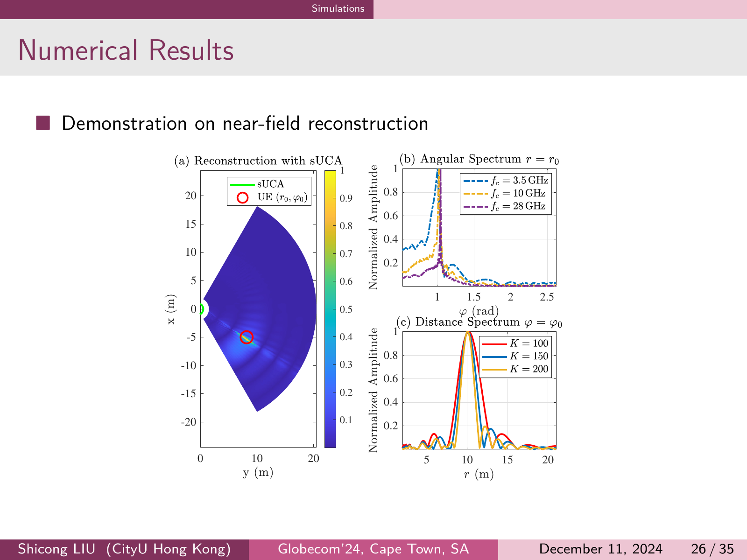
Task: Click the page number 26 / 35
Action: click(x=712, y=549)
